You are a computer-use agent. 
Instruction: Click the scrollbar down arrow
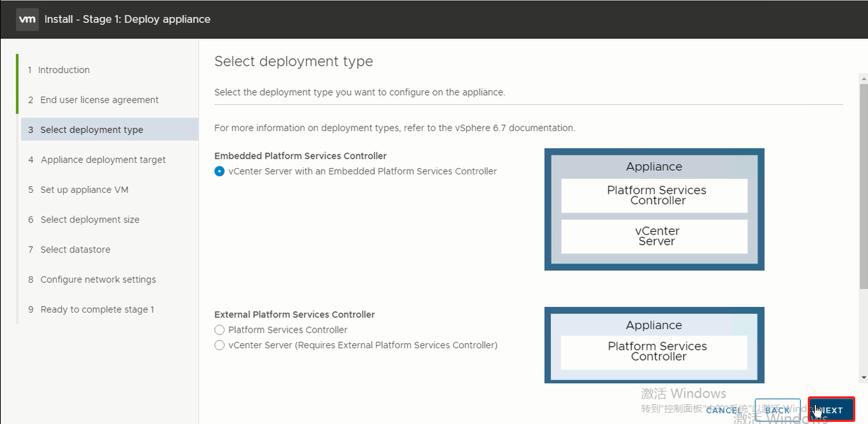(x=863, y=378)
